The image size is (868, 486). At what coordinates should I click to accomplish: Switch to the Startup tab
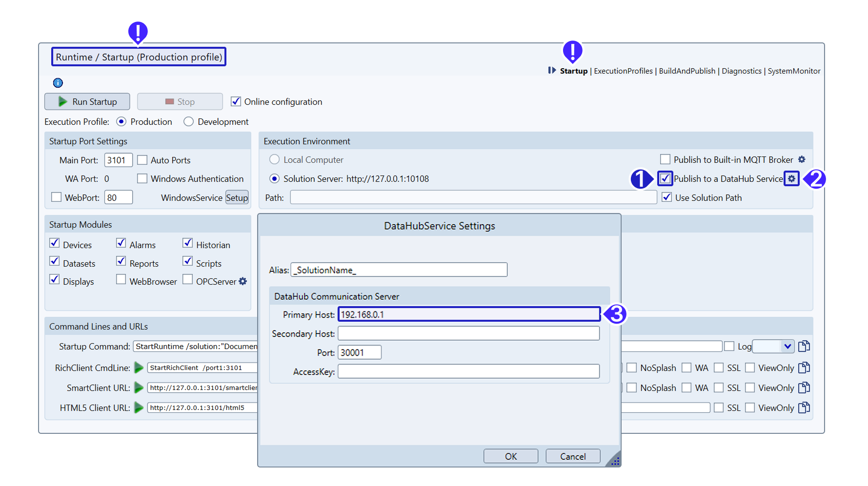click(x=574, y=71)
